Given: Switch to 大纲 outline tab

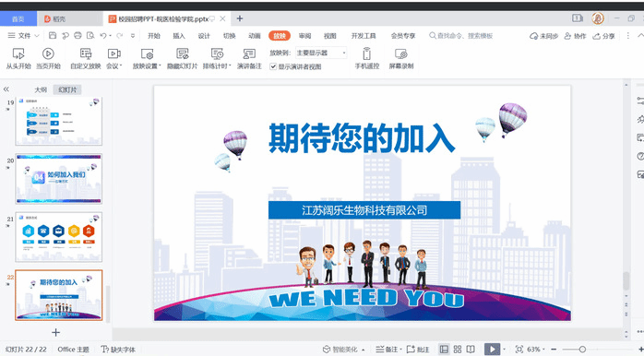Looking at the screenshot, I should point(41,89).
